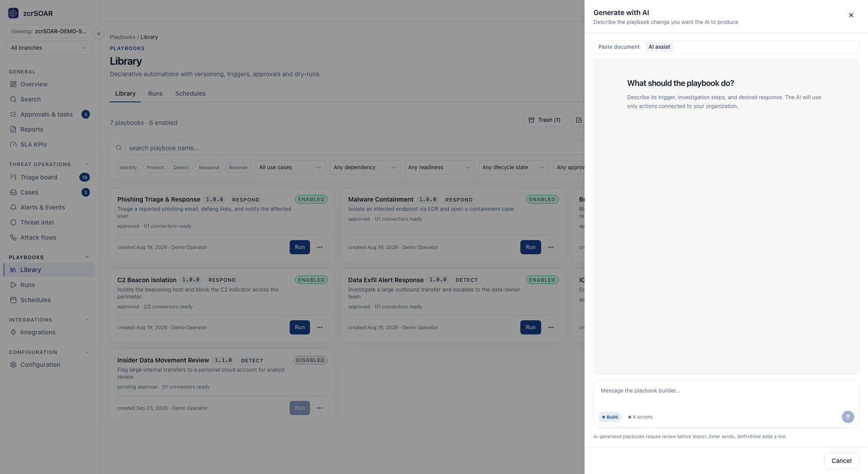Image resolution: width=868 pixels, height=474 pixels.
Task: Open Threat intel page
Action: click(49, 222)
